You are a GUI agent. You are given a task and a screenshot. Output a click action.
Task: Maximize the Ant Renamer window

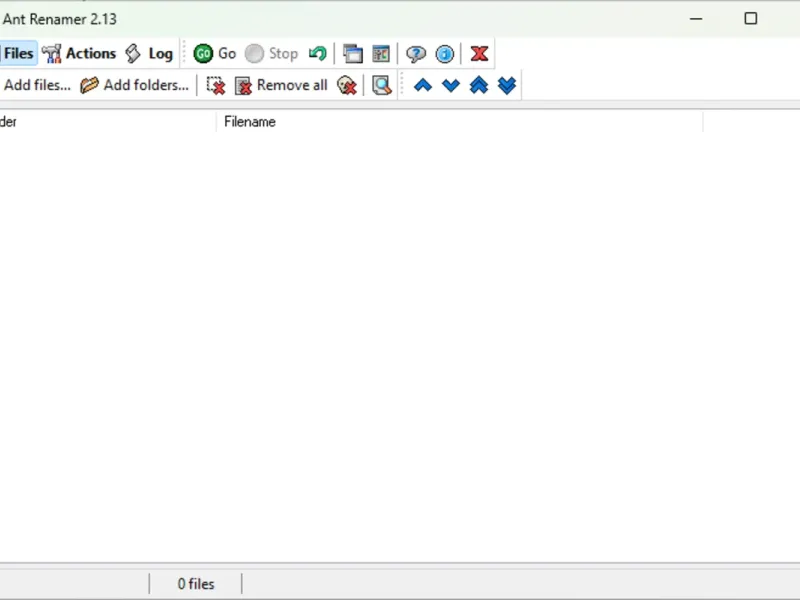tap(751, 19)
